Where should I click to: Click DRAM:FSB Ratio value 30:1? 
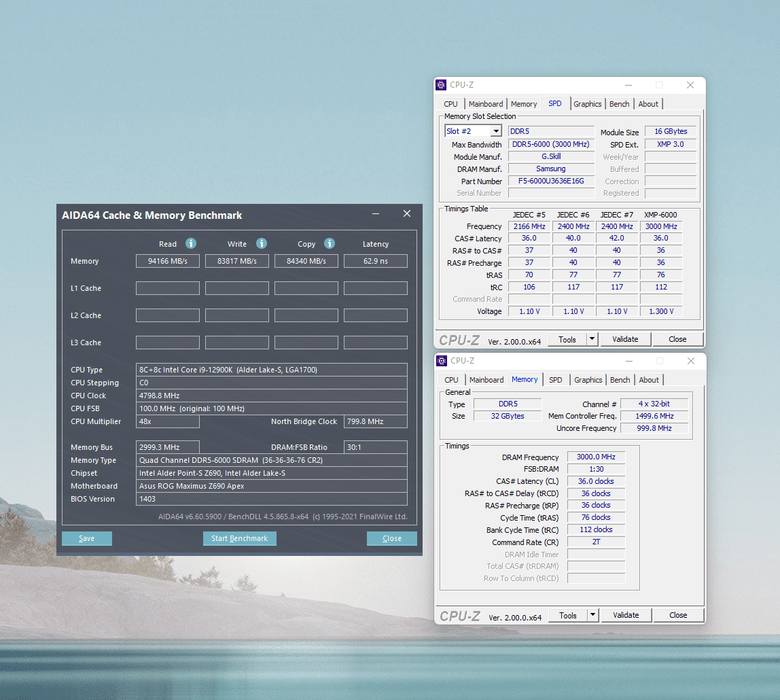pos(376,447)
